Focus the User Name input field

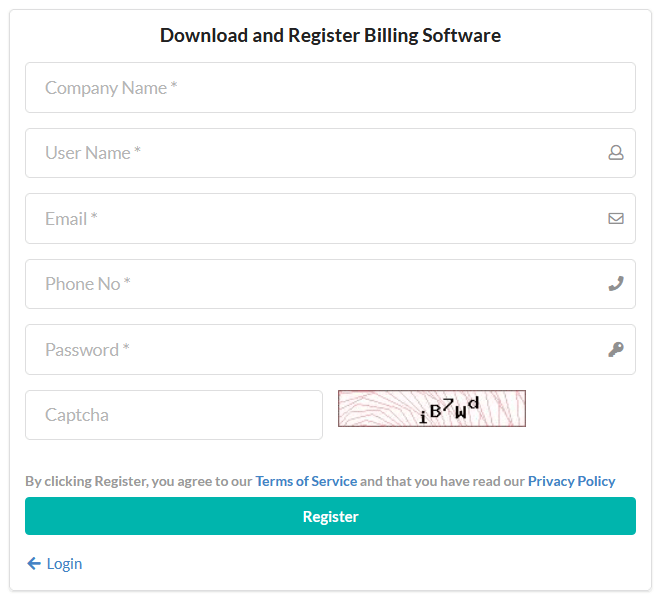(330, 153)
